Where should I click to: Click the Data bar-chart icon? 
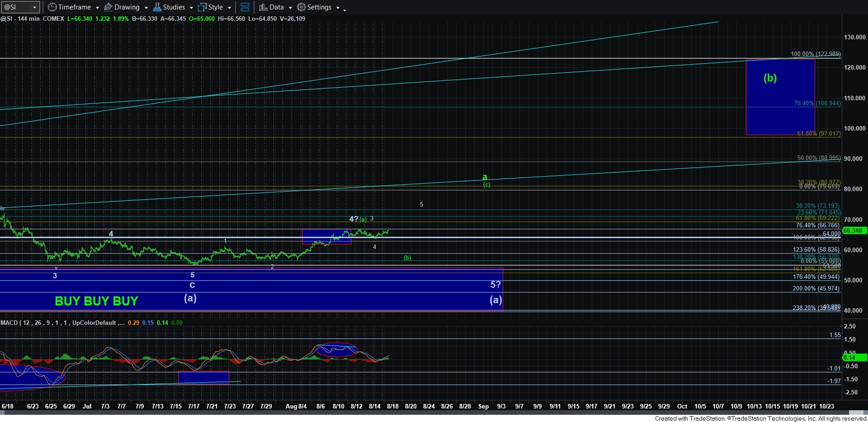tap(263, 7)
